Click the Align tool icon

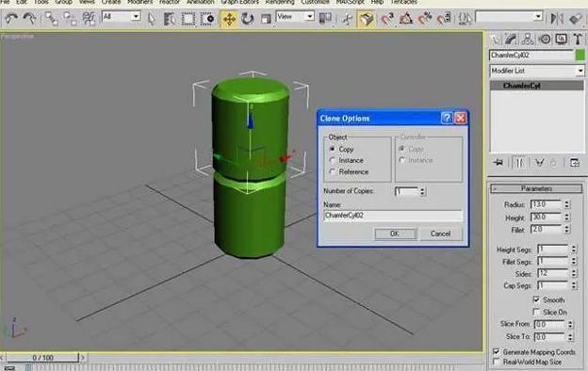tap(576, 19)
